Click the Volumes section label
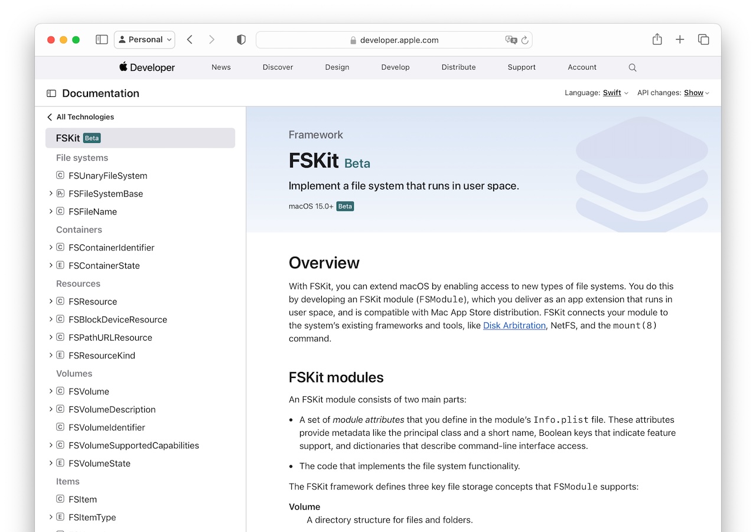The width and height of the screenshot is (756, 532). coord(74,374)
